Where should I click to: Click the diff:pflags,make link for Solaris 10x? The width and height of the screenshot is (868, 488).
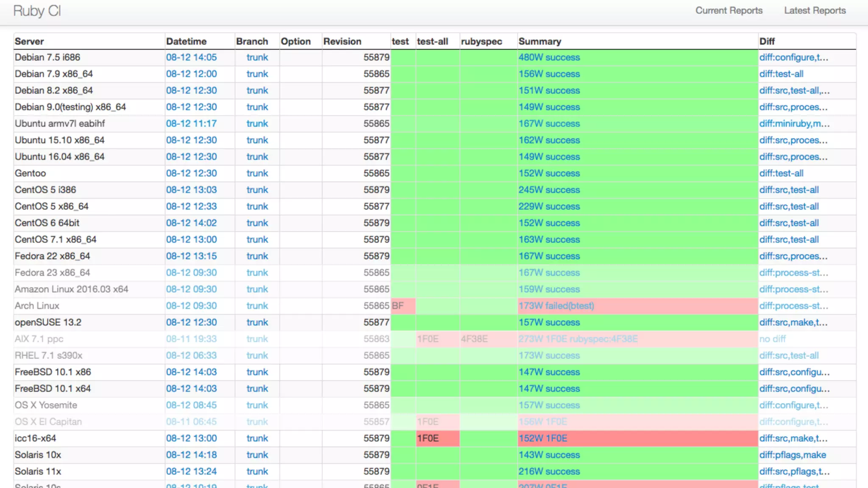[x=793, y=455]
